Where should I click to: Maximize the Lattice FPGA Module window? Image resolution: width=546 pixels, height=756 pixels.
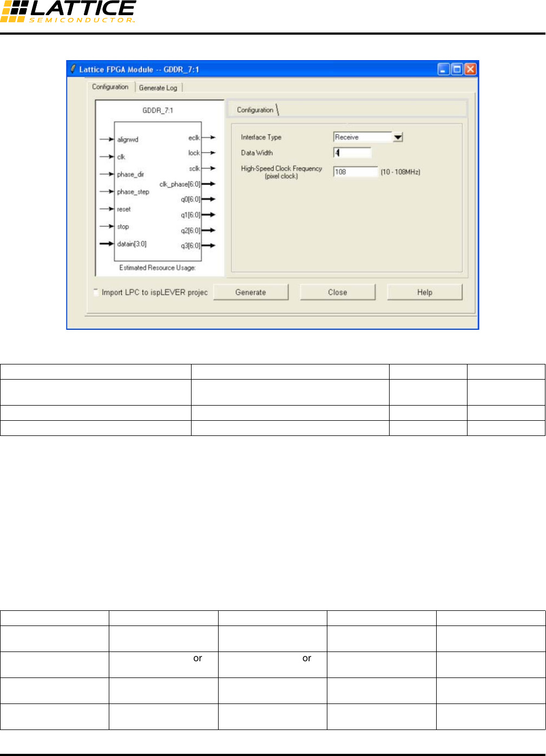[x=457, y=69]
